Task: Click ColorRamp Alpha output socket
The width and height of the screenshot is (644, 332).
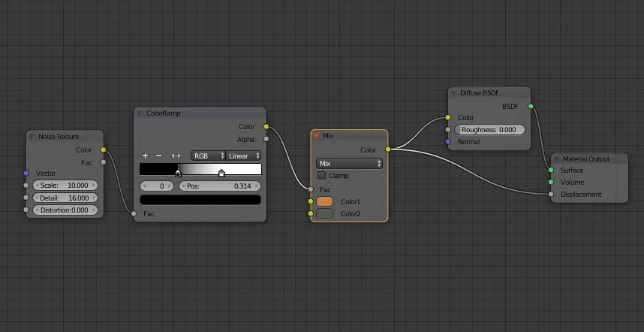Action: (x=266, y=139)
